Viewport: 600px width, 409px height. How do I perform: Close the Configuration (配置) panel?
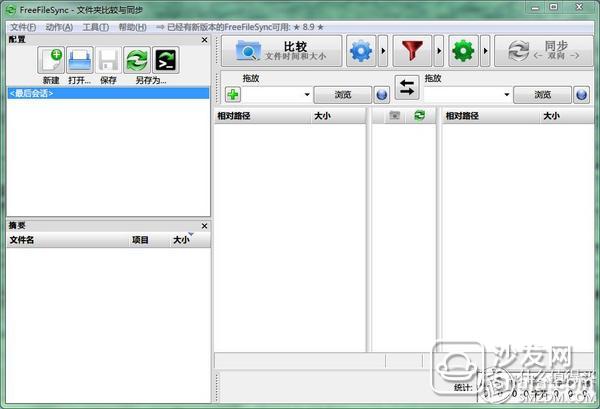[x=204, y=40]
